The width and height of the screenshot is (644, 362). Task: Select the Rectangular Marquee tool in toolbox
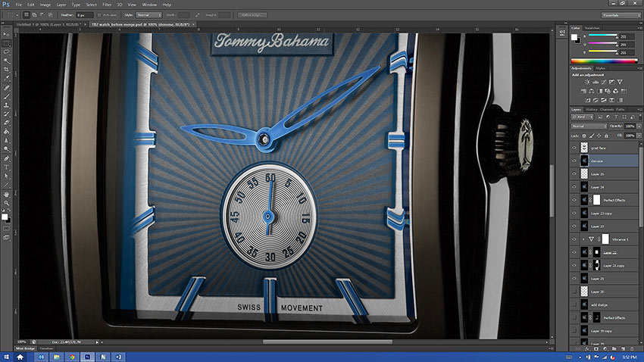click(x=6, y=43)
